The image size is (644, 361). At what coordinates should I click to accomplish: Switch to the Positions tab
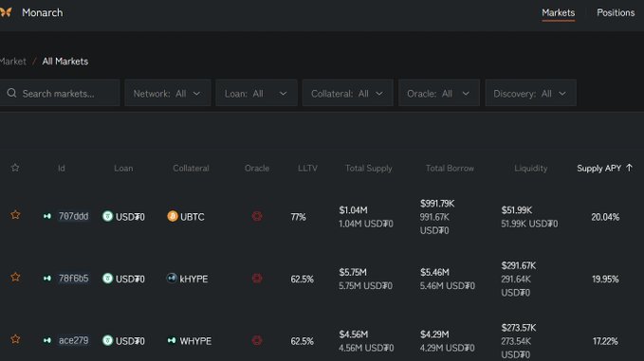tap(616, 12)
